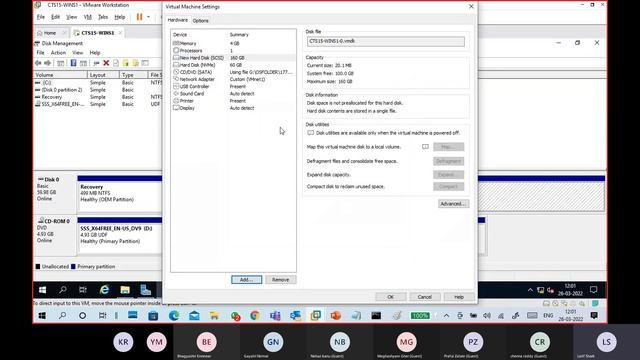Click the Volume column header in Disk Management

60,75
